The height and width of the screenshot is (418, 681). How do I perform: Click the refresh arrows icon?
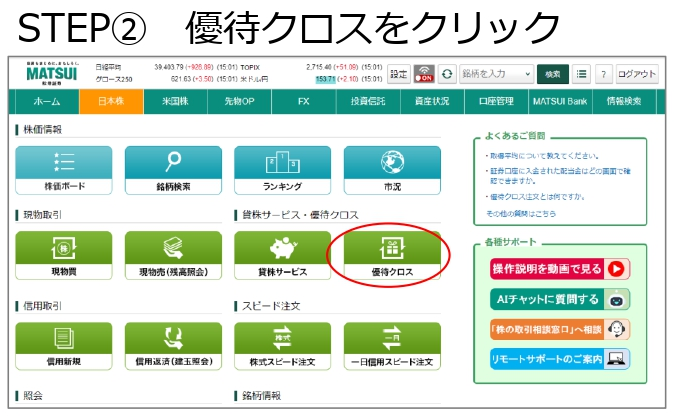pos(447,74)
